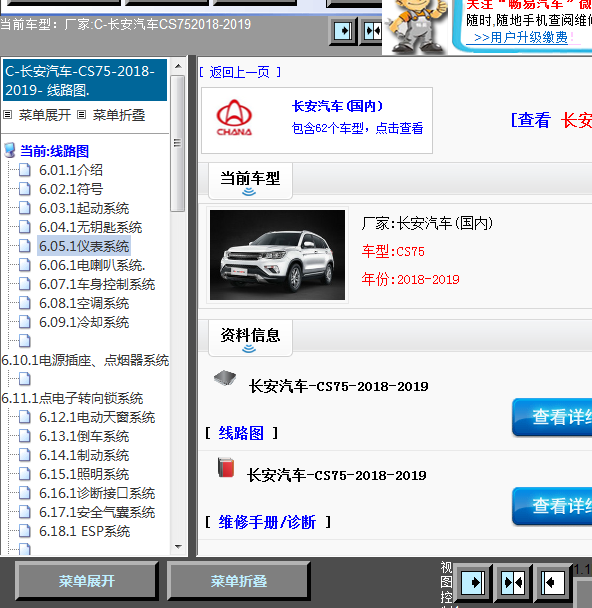Click the cartoon mechanic mascot image
The height and width of the screenshot is (608, 592).
pyautogui.click(x=416, y=26)
